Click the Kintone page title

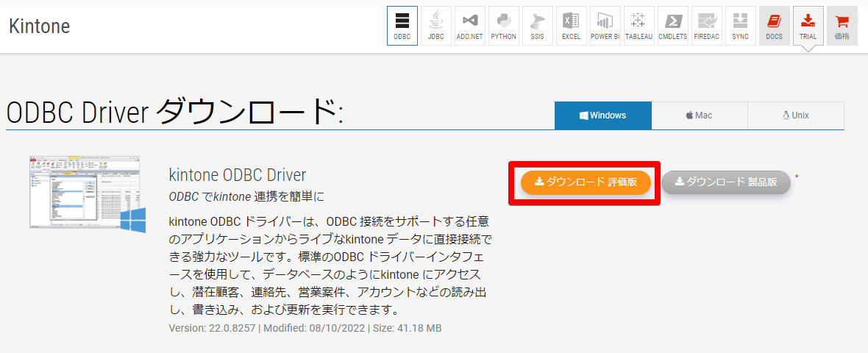point(39,26)
